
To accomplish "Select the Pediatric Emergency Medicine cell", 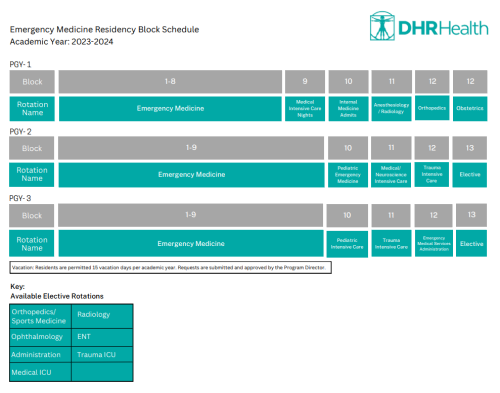I will click(348, 175).
